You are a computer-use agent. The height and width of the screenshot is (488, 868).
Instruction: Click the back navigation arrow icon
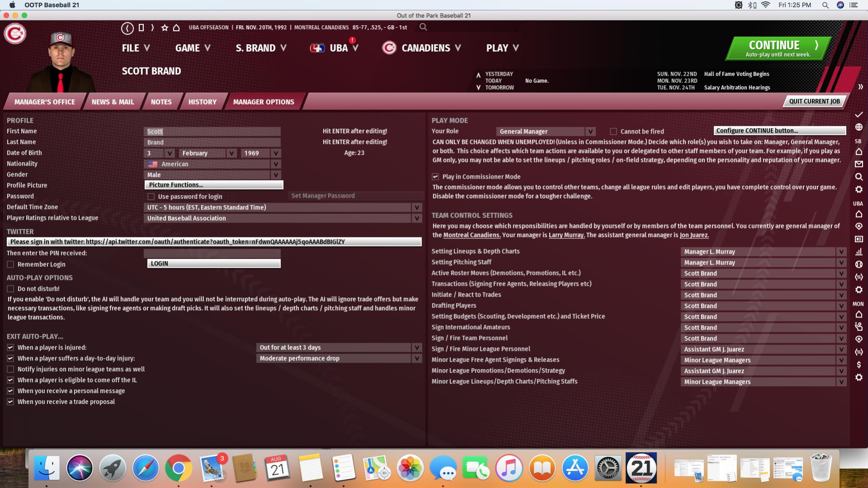pos(127,28)
